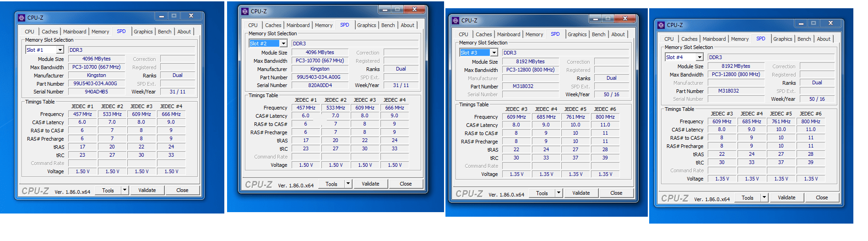Screen dimensions: 868x241
Task: Click PC3-12800 (800 MHz) bandwidth in Slot #3
Action: [531, 70]
